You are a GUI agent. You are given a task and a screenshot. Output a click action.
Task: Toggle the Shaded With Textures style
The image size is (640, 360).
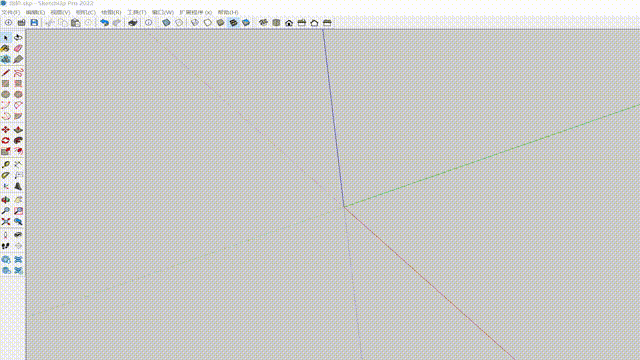[x=233, y=23]
